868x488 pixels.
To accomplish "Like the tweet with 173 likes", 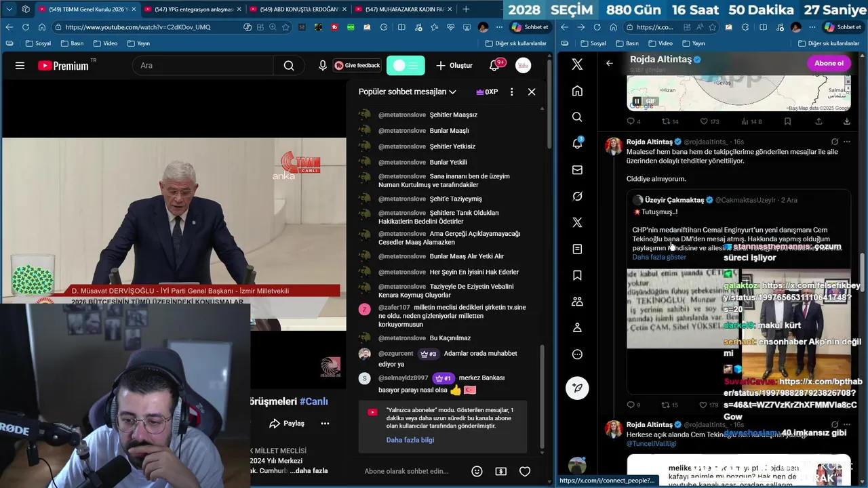I will tap(709, 121).
